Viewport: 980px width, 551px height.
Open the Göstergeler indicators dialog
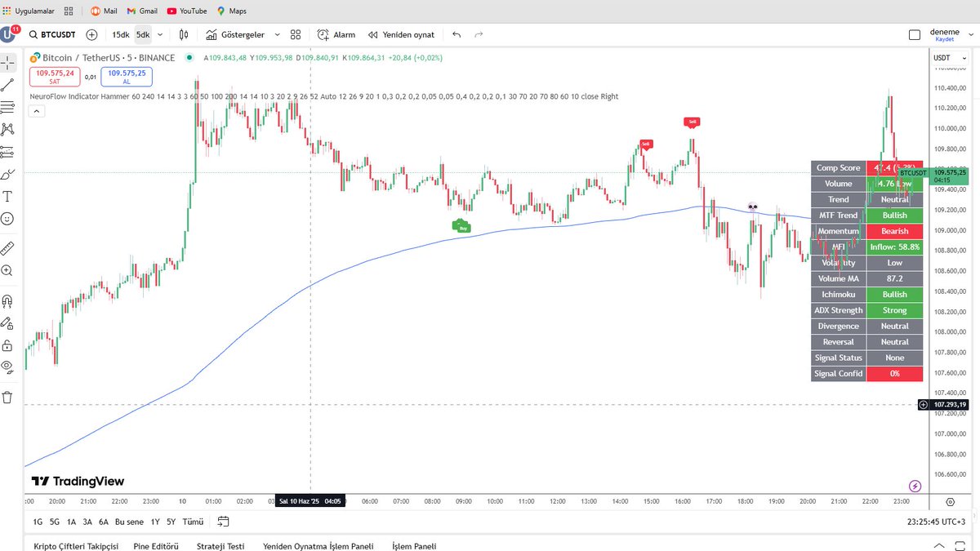[235, 35]
